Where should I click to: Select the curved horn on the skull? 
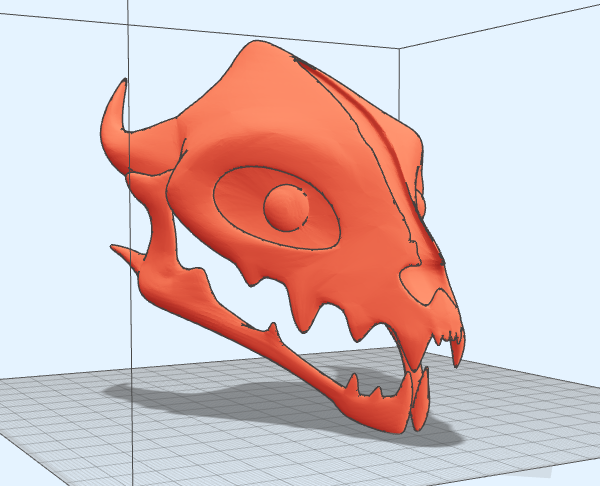[x=115, y=126]
